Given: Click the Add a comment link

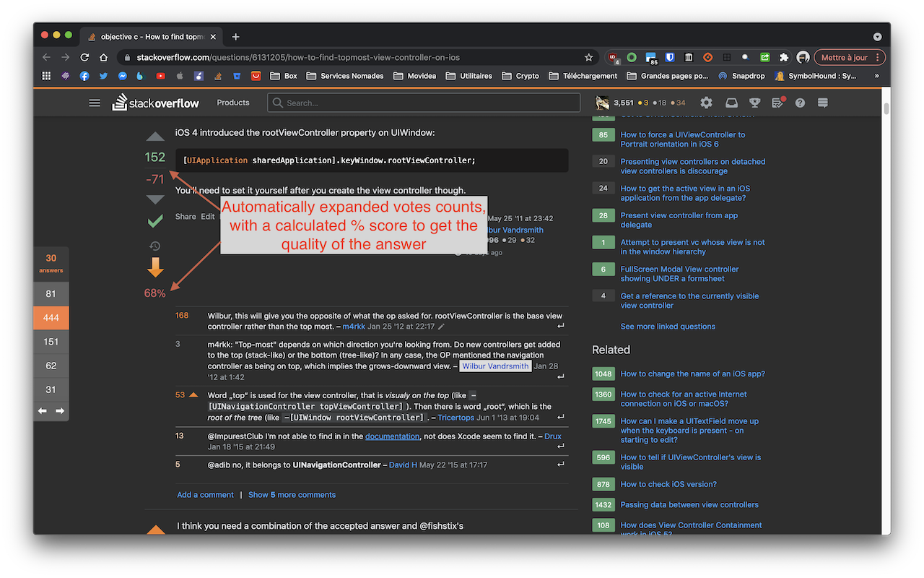Looking at the screenshot, I should click(x=205, y=494).
